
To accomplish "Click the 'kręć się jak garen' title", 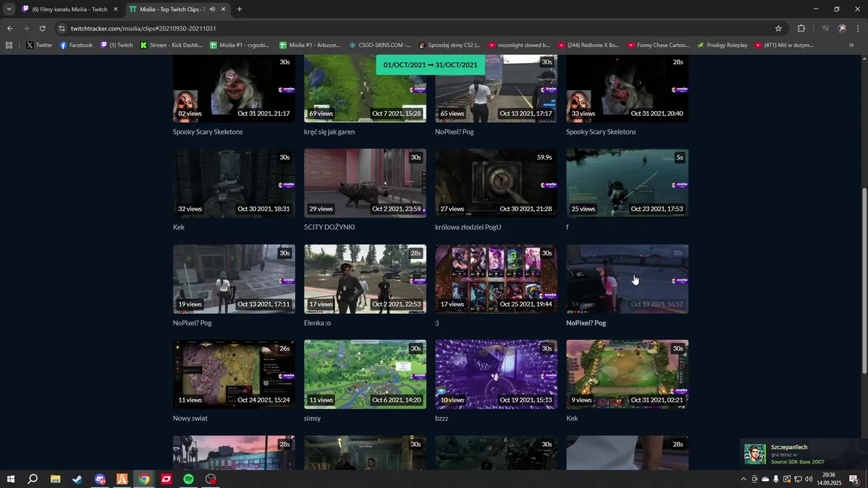I will click(330, 132).
